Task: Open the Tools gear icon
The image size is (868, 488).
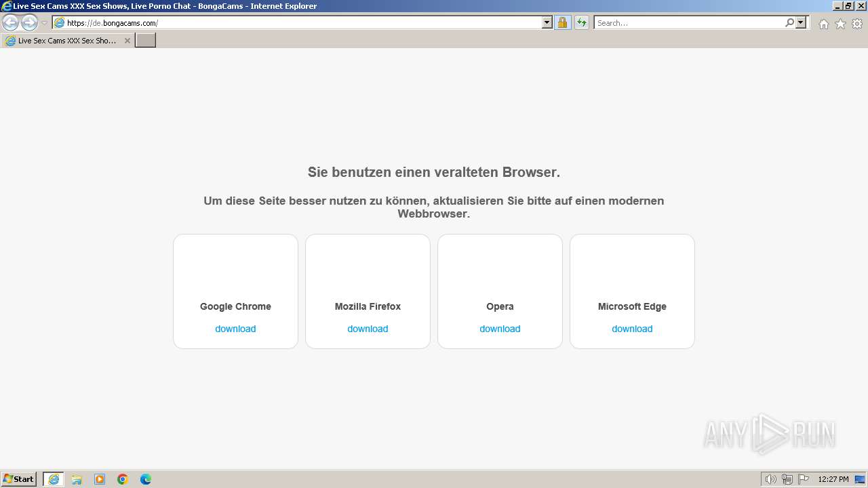Action: [x=857, y=24]
